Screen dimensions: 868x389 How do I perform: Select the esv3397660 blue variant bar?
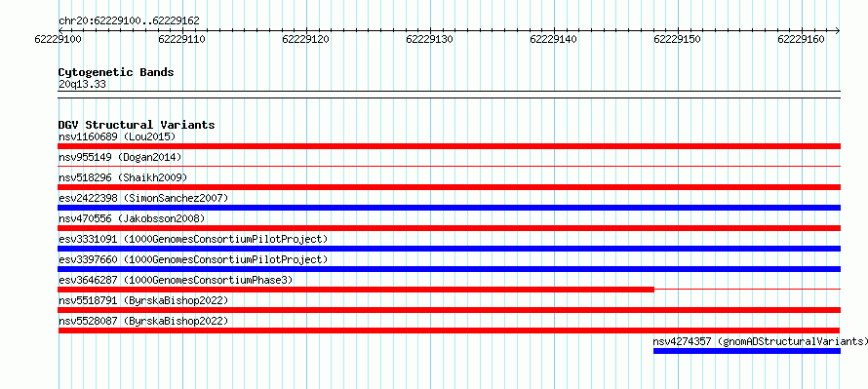pos(449,269)
